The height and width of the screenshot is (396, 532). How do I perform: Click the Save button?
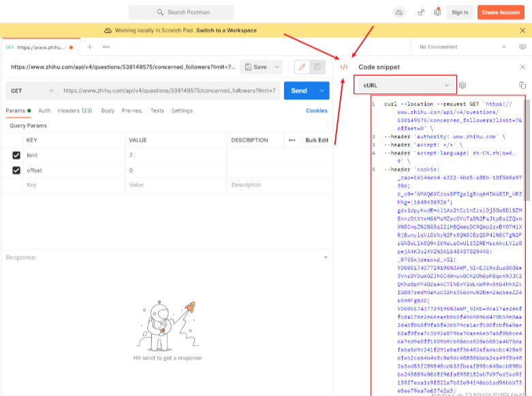[256, 67]
